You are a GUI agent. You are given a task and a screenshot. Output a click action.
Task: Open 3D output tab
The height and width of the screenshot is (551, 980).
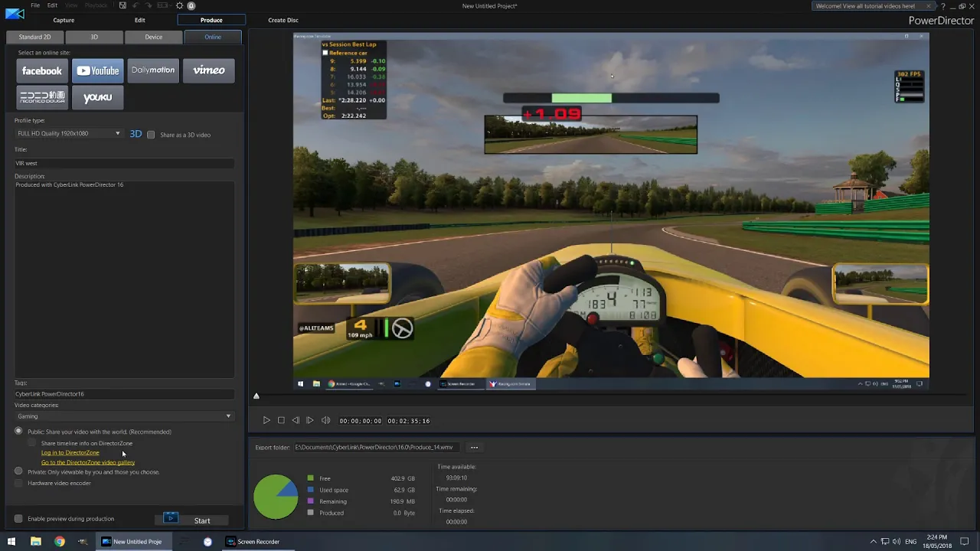pos(94,37)
